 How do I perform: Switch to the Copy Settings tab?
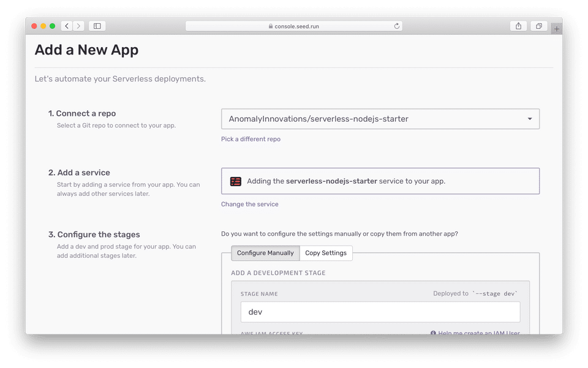326,253
